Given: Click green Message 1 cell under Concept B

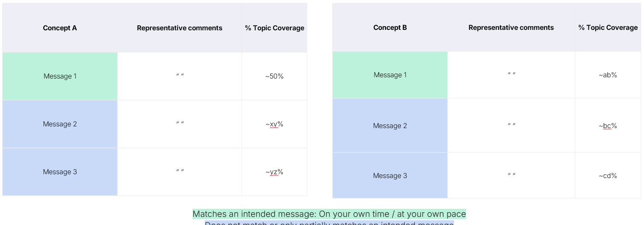Looking at the screenshot, I should [390, 75].
